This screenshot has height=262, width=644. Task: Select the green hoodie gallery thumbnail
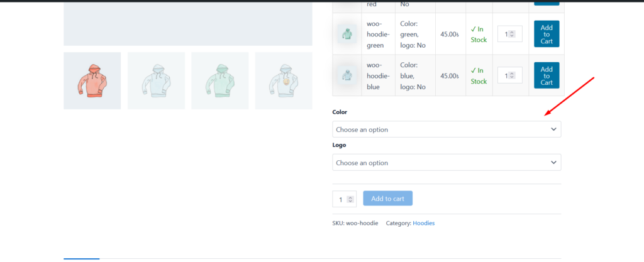(219, 80)
